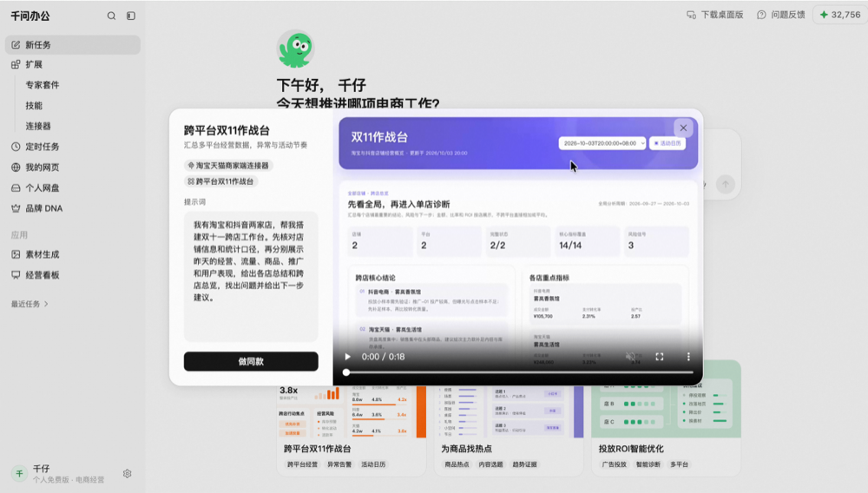Click 多平台 tag
The width and height of the screenshot is (868, 493).
coord(680,464)
